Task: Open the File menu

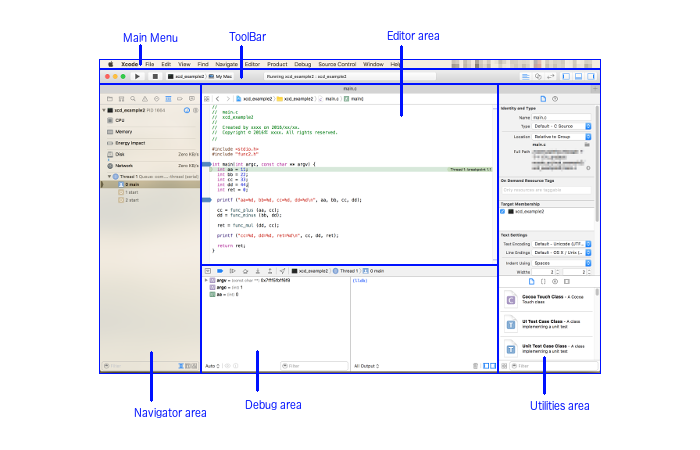Action: 150,64
